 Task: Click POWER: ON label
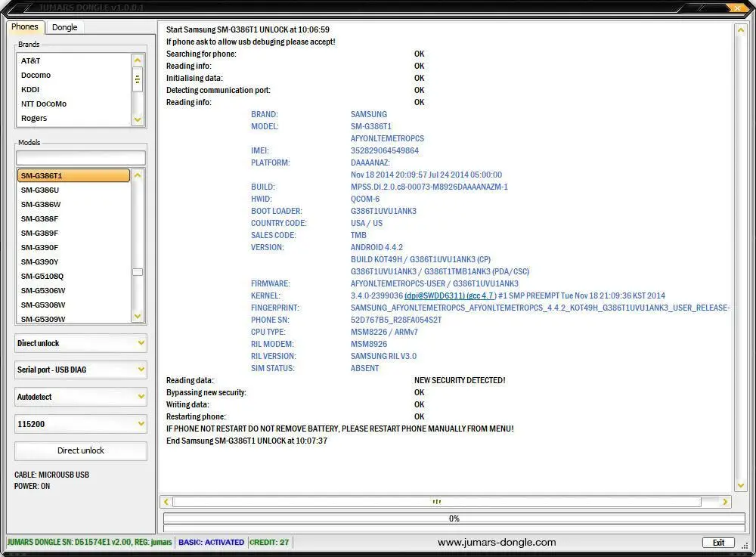click(32, 486)
